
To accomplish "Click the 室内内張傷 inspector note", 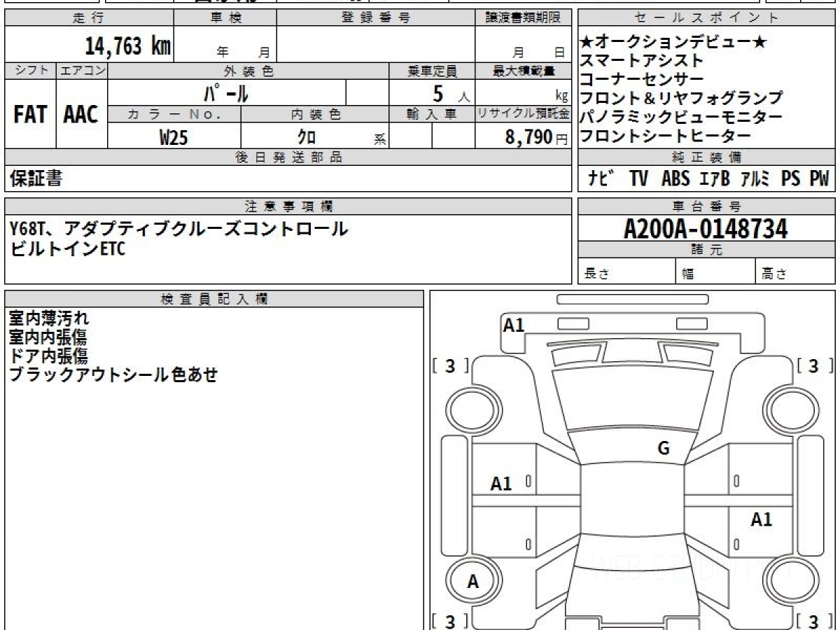I will click(48, 337).
